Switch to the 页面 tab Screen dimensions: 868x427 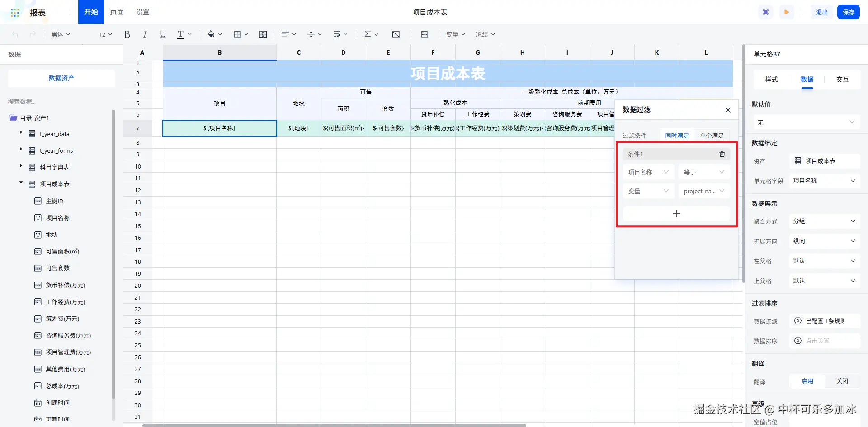[x=117, y=12]
